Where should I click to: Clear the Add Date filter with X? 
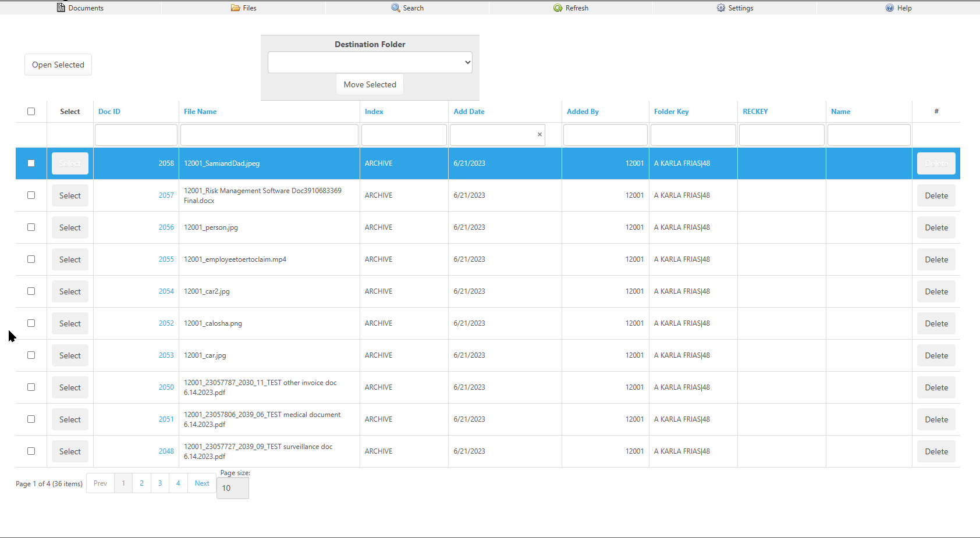[539, 134]
